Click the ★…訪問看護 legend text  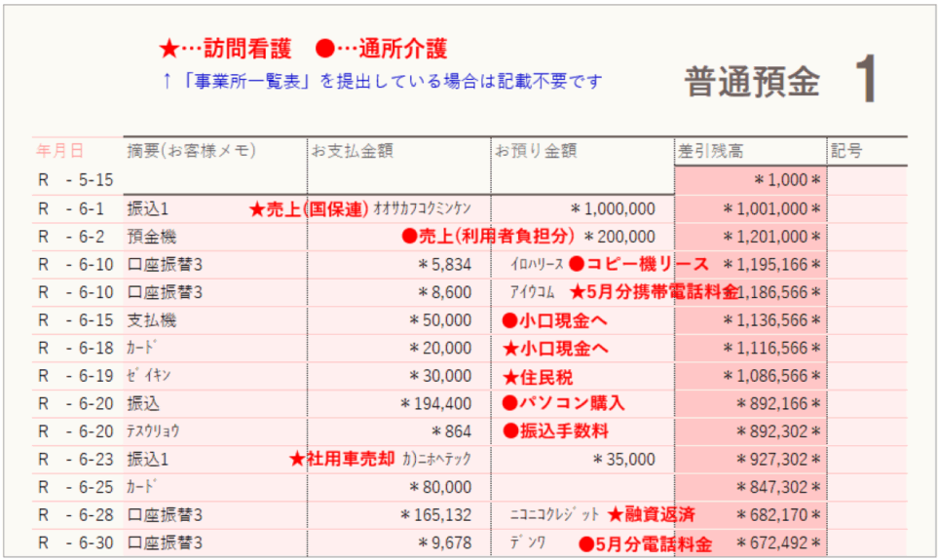(226, 49)
